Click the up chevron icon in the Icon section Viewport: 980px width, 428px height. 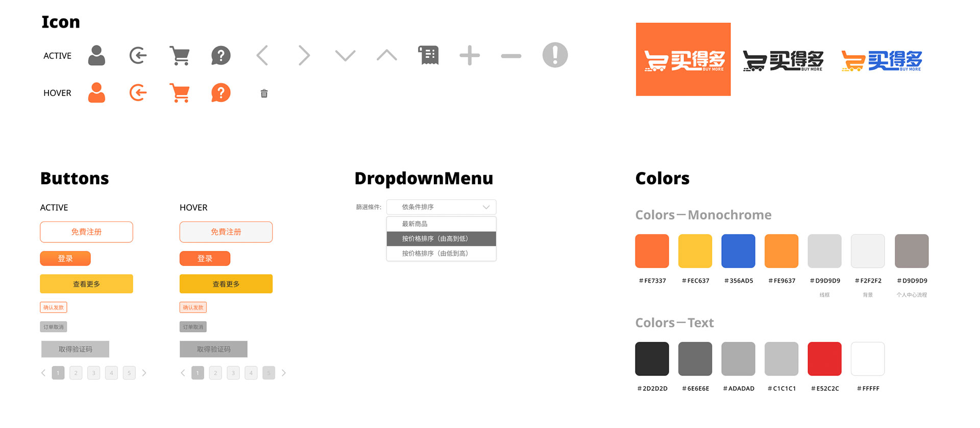387,55
